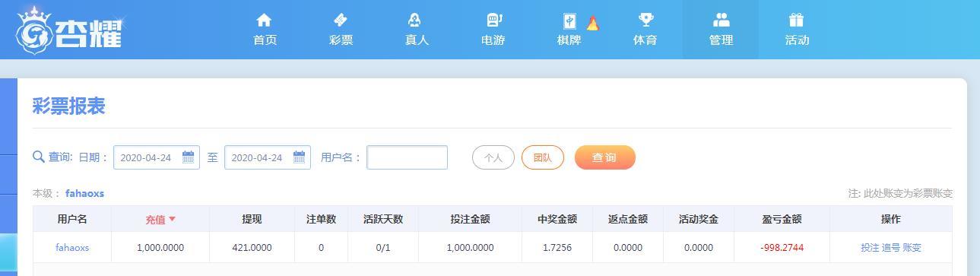Open 账变 link for fahaoxs

click(912, 247)
